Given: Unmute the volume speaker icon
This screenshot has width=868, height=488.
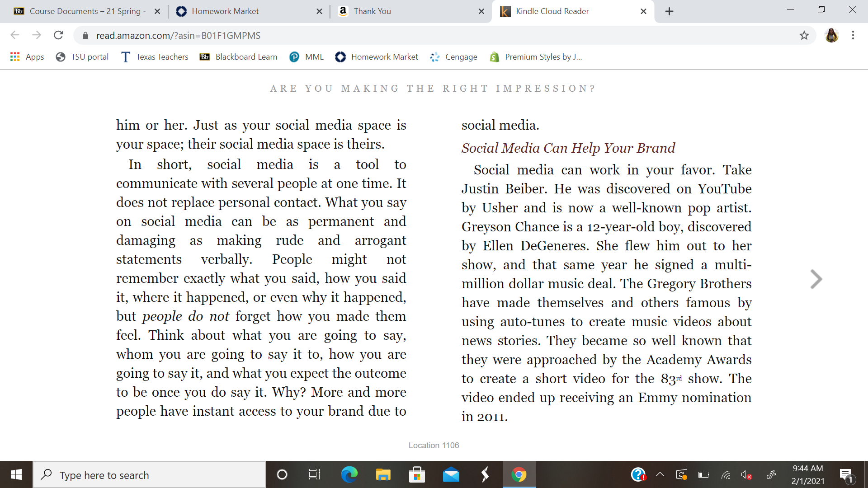Looking at the screenshot, I should [x=746, y=474].
